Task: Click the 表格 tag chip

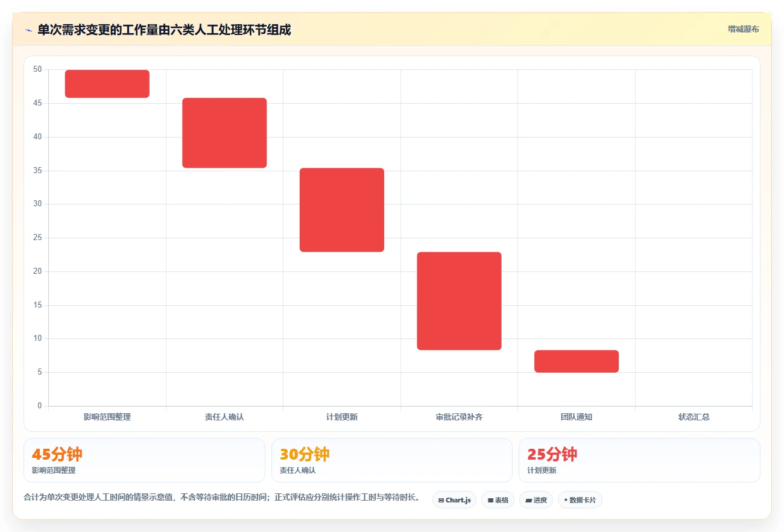Action: pos(498,500)
